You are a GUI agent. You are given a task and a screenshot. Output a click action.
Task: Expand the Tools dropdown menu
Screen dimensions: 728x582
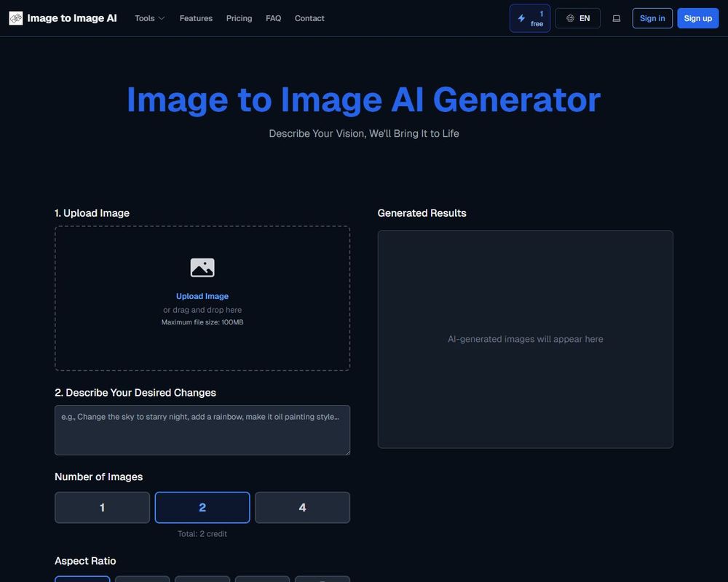tap(149, 18)
